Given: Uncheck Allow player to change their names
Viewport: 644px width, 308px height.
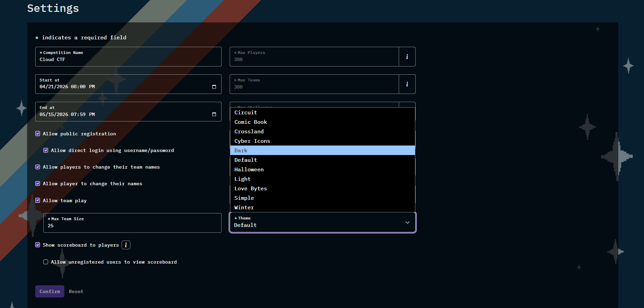Looking at the screenshot, I should click(x=38, y=184).
